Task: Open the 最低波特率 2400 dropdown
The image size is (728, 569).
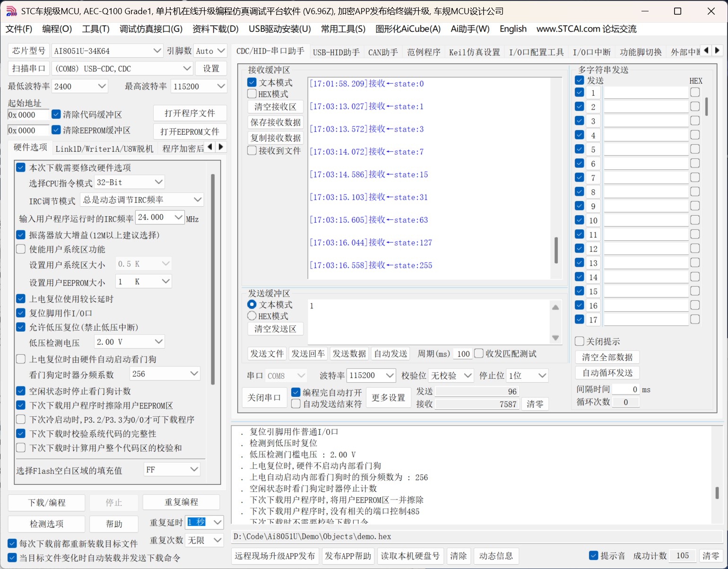Action: [x=102, y=86]
